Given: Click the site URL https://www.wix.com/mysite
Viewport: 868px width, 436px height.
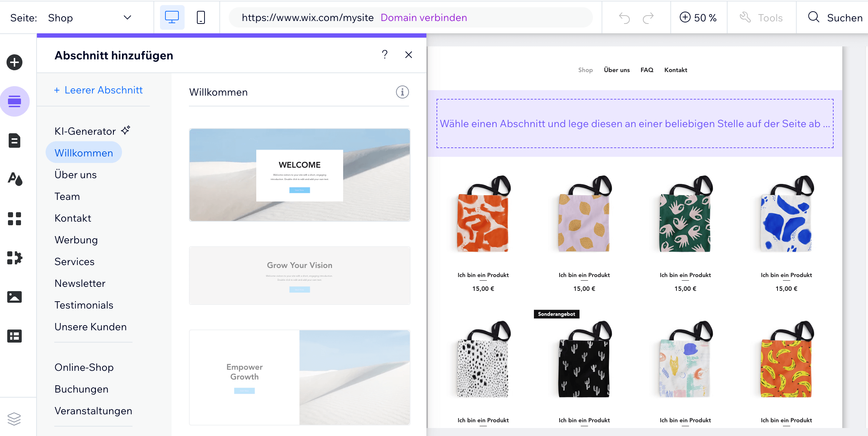Looking at the screenshot, I should (x=308, y=18).
